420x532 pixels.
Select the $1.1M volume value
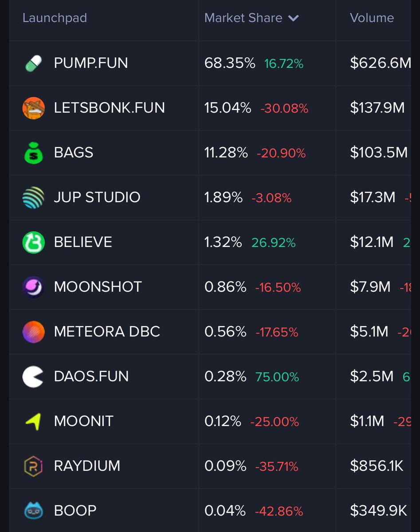pos(367,421)
